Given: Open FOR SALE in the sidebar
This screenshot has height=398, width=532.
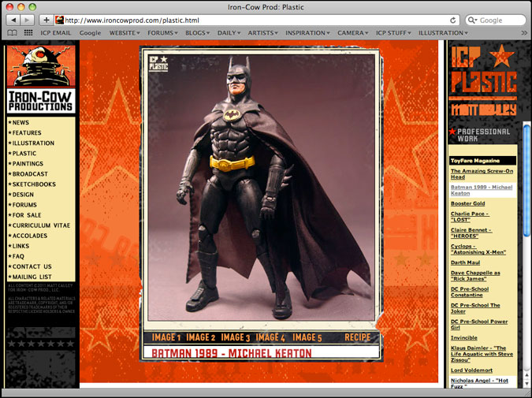Looking at the screenshot, I should (27, 215).
